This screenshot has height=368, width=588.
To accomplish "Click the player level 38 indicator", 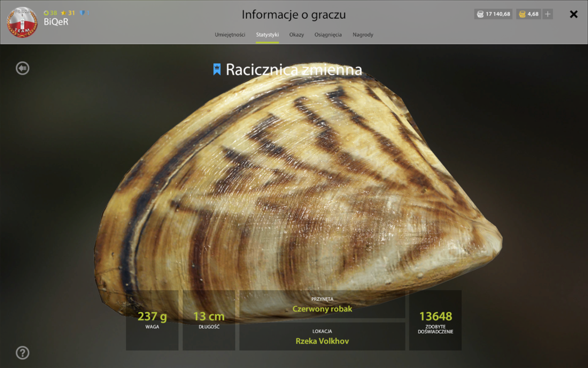I will (x=50, y=13).
